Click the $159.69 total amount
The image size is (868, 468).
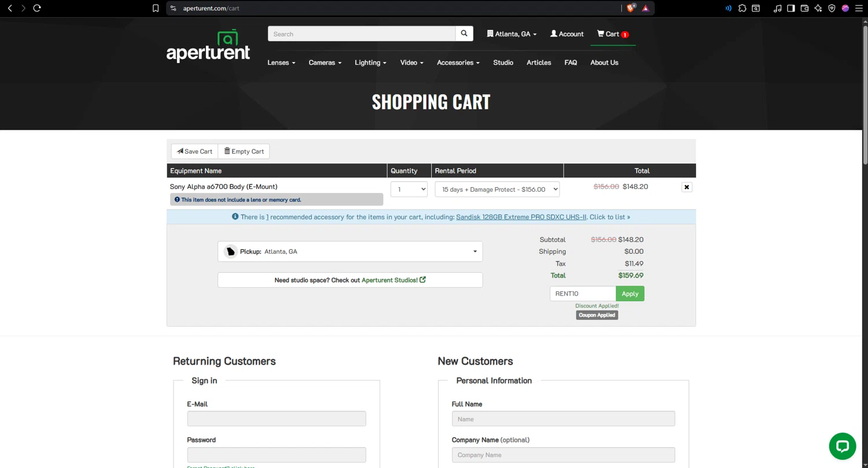631,276
